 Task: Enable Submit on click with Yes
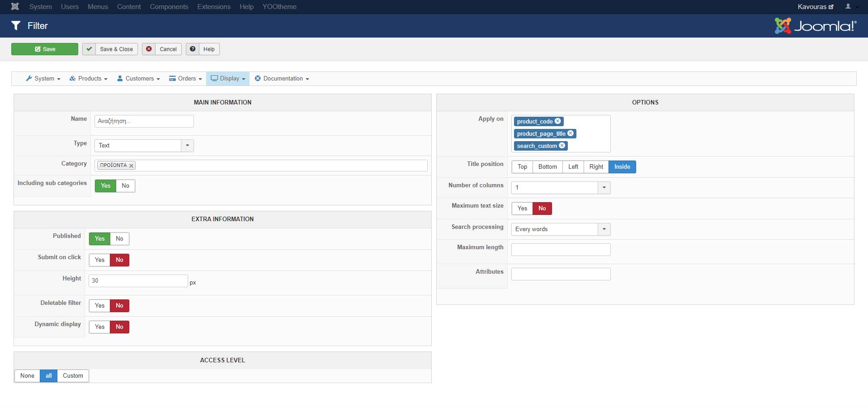point(99,260)
